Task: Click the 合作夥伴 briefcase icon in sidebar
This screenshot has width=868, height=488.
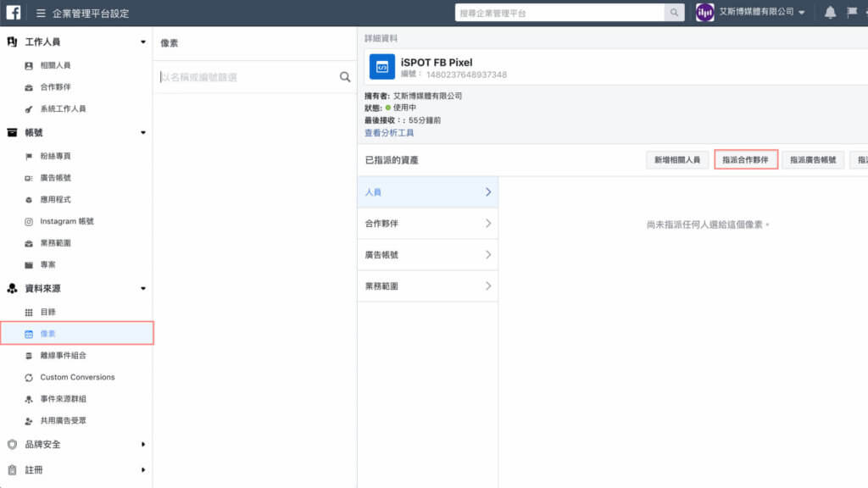Action: tap(29, 87)
